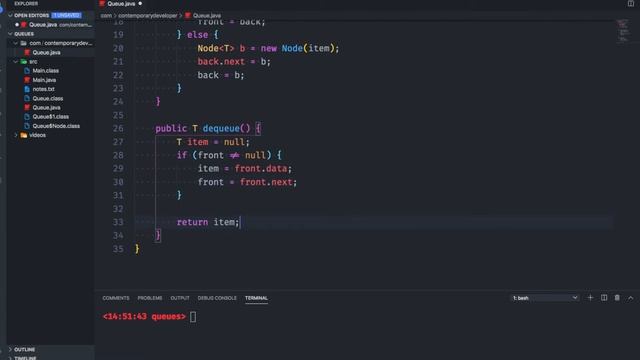This screenshot has height=360, width=640.
Task: Click 'null' in the if condition on line 28
Action: click(255, 155)
